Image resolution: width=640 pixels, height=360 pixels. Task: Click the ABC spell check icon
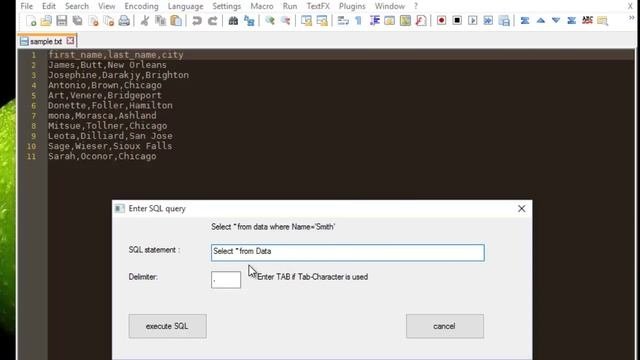tap(587, 20)
